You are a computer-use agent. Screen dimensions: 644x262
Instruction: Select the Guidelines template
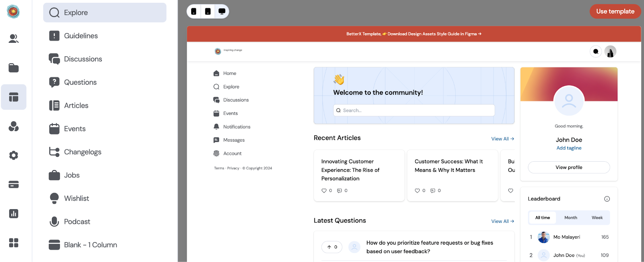pyautogui.click(x=105, y=36)
